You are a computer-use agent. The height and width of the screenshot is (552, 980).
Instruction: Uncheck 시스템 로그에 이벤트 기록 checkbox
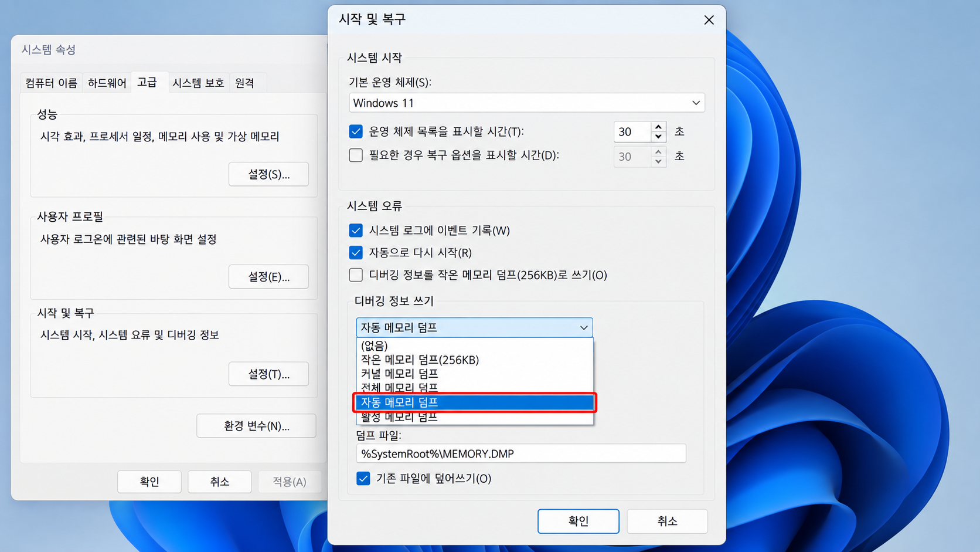[x=356, y=231]
